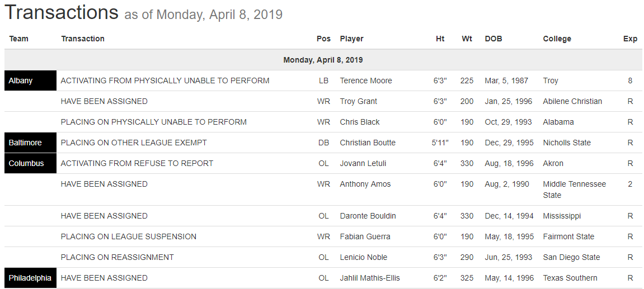Open Jovann Letuli player entry
Screen dimensions: 644x289
pos(363,163)
